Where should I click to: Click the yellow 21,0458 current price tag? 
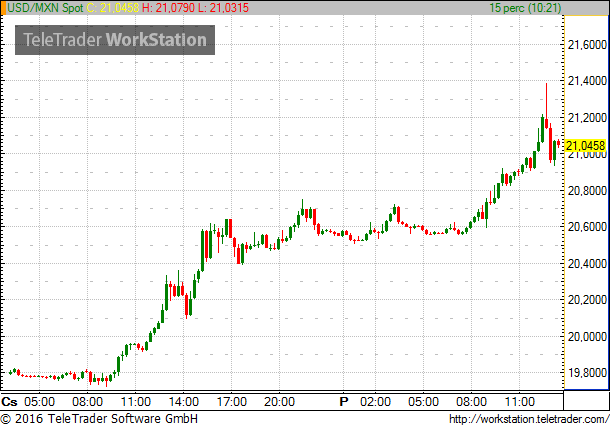(x=585, y=146)
